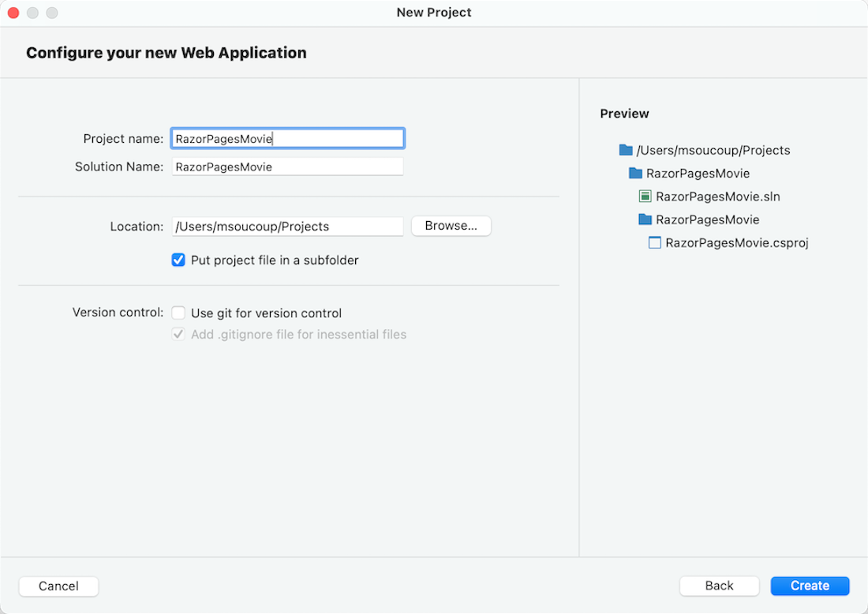The height and width of the screenshot is (614, 868).
Task: Enable 'Use git for version control'
Action: tap(178, 313)
